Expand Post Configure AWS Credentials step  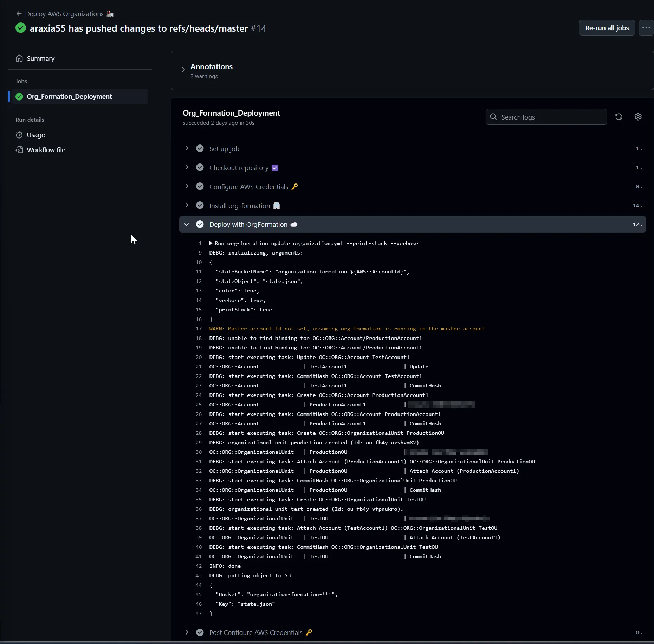tap(187, 632)
